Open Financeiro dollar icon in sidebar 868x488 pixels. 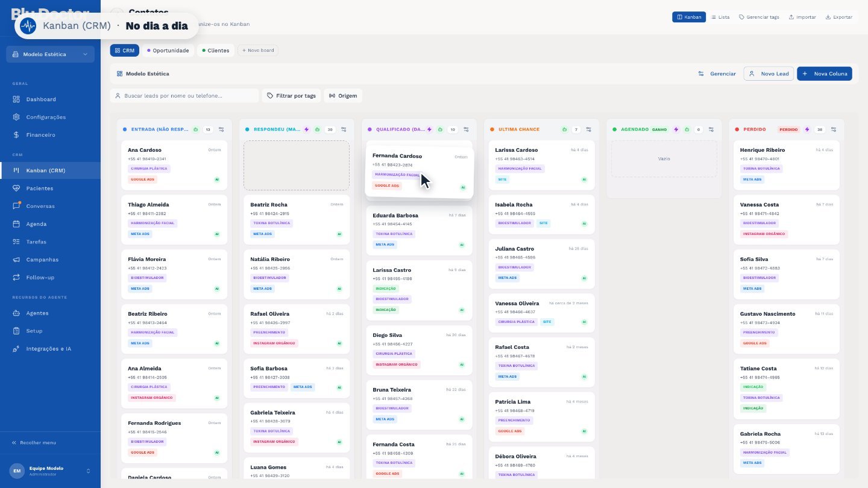point(16,135)
